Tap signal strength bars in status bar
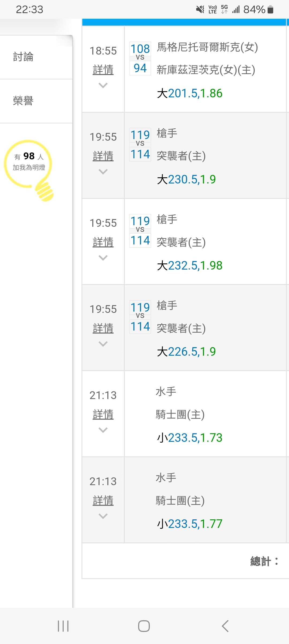Image resolution: width=289 pixels, height=644 pixels. point(236,10)
